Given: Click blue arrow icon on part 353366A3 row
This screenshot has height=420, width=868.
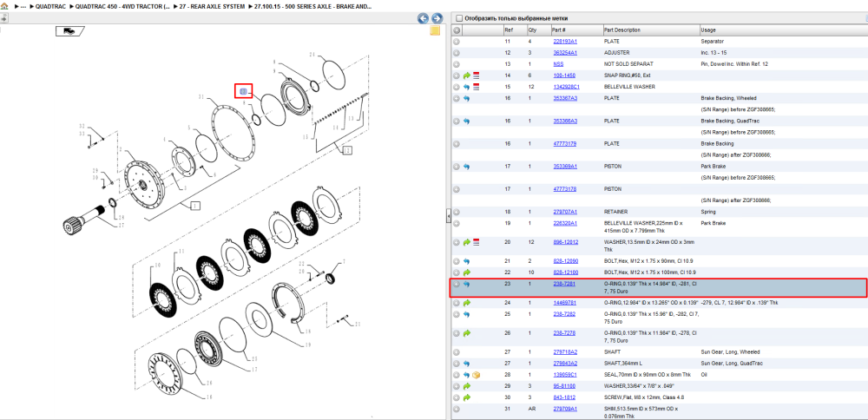Looking at the screenshot, I should 467,121.
